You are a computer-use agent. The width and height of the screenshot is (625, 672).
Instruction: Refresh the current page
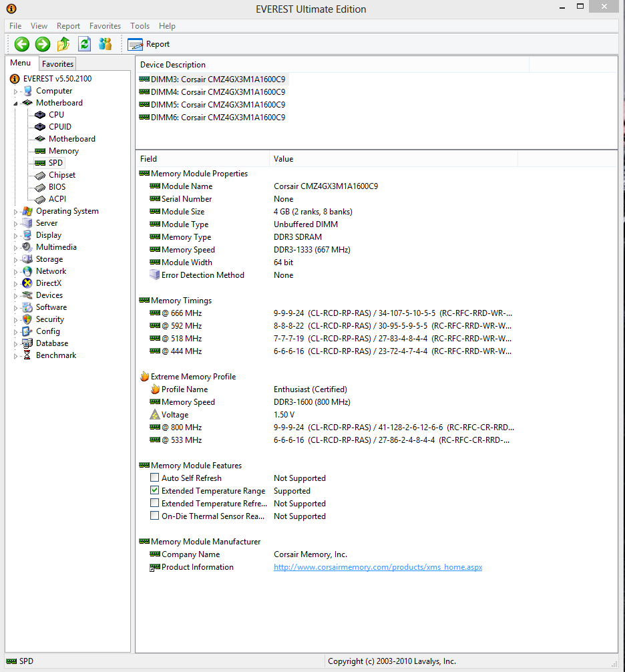84,43
